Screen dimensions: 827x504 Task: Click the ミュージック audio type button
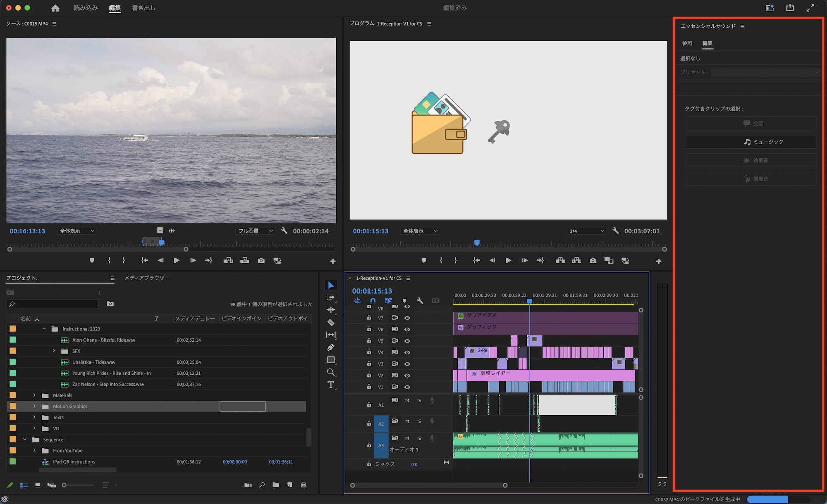point(751,142)
